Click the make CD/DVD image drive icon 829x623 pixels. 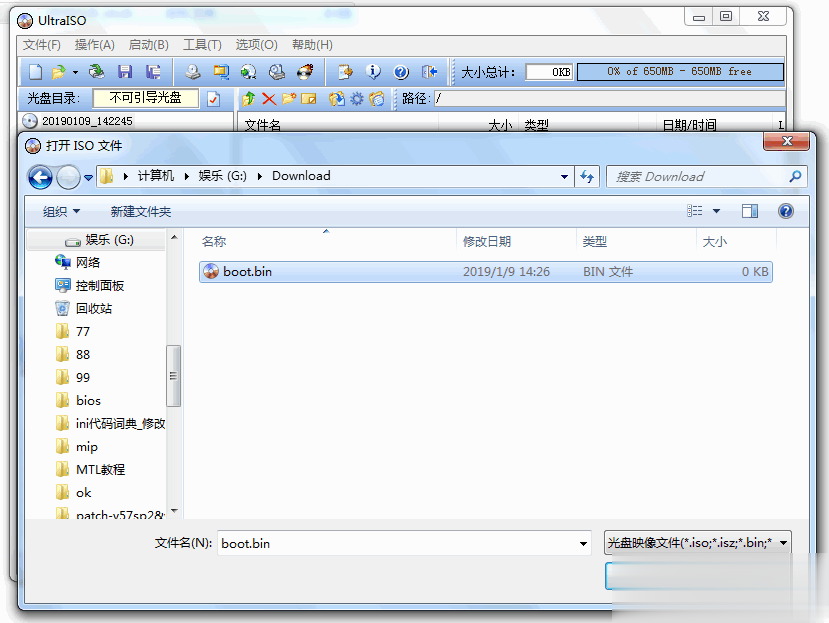[x=192, y=71]
